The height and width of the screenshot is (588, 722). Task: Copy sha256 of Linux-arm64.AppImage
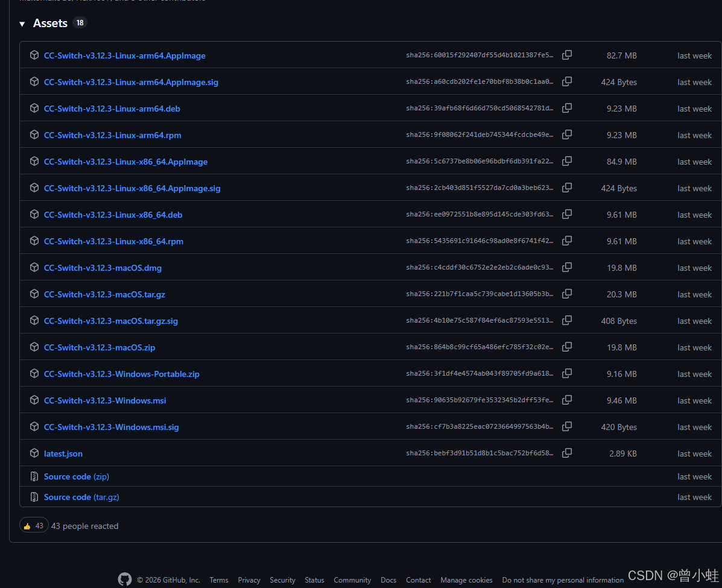point(567,55)
